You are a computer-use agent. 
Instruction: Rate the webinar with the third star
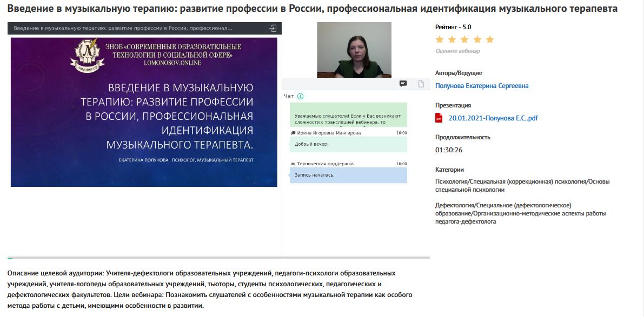464,39
